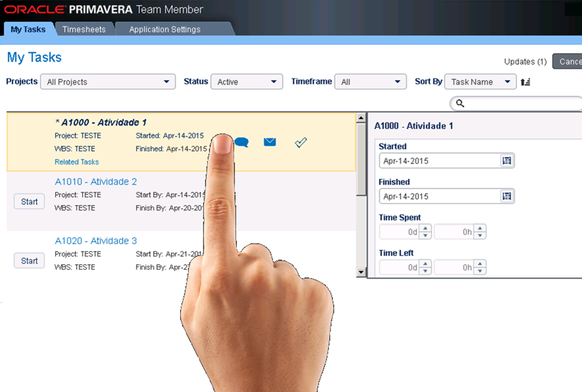Open the Related Tasks link
The height and width of the screenshot is (392, 582).
coord(76,162)
